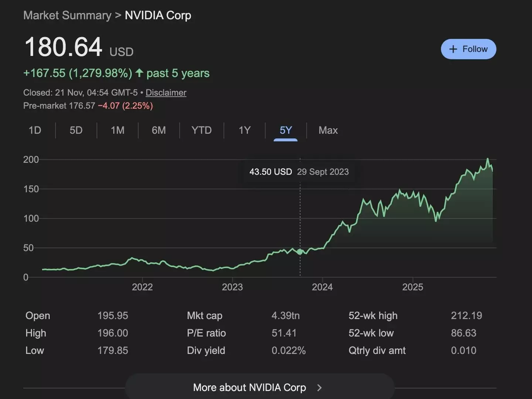Click the Market Summary breadcrumb
This screenshot has width=532, height=399.
(x=67, y=15)
